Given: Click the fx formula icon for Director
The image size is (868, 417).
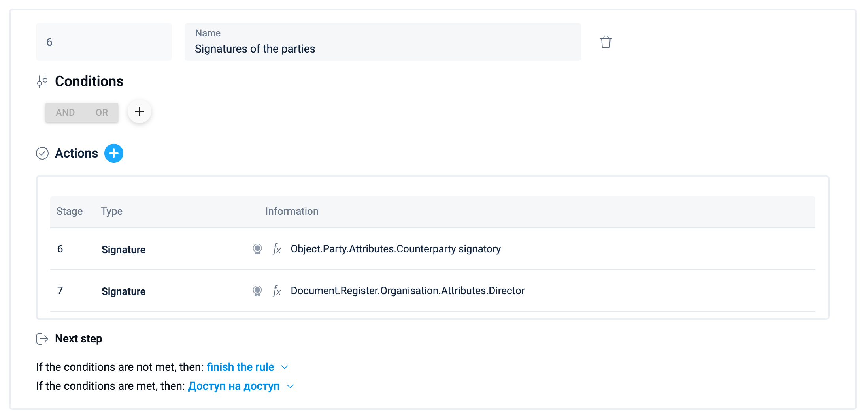Looking at the screenshot, I should (x=277, y=291).
